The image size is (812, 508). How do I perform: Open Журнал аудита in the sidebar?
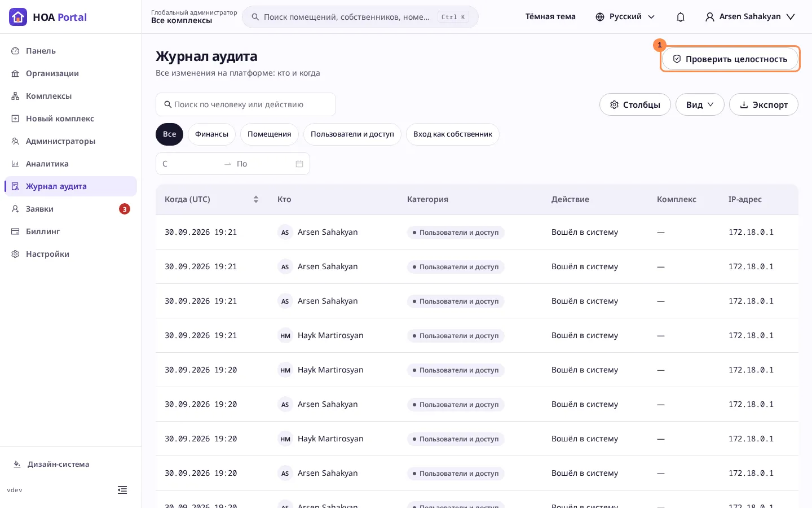coord(70,186)
